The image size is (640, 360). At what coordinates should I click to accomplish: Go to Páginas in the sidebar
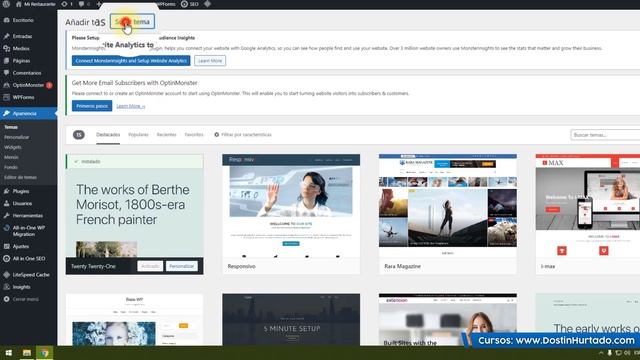click(x=21, y=60)
